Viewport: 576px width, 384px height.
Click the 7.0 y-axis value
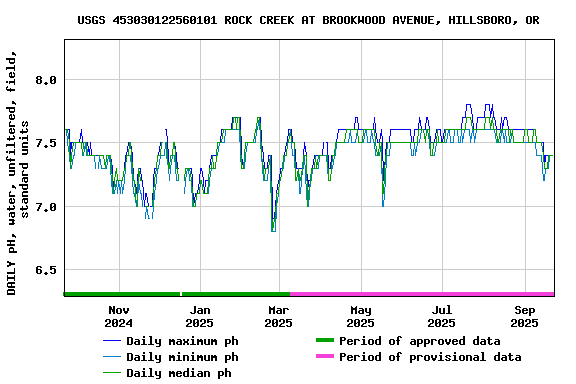point(46,207)
